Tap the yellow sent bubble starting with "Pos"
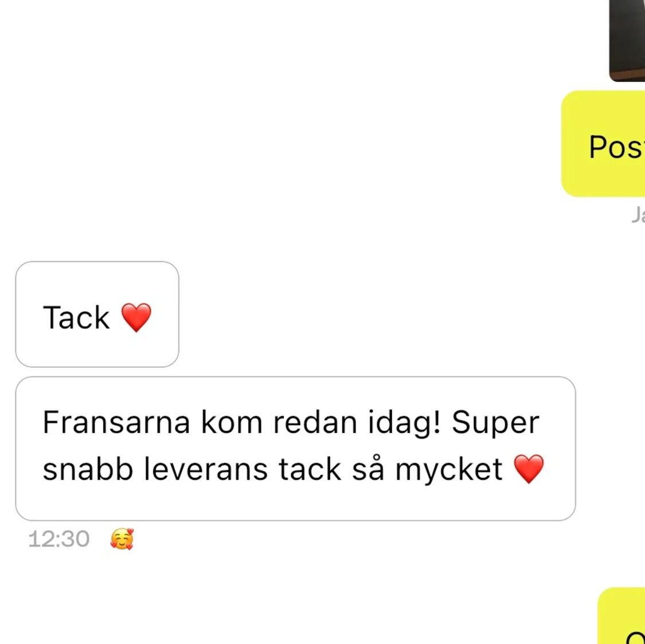This screenshot has width=645, height=644. 603,143
